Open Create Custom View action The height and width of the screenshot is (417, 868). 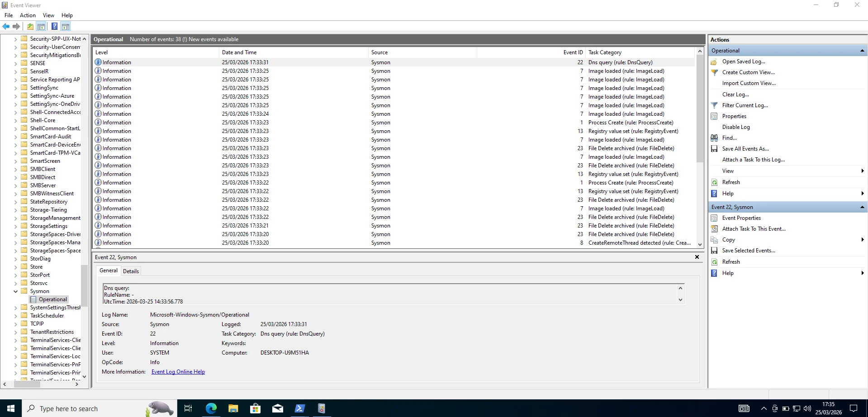748,72
